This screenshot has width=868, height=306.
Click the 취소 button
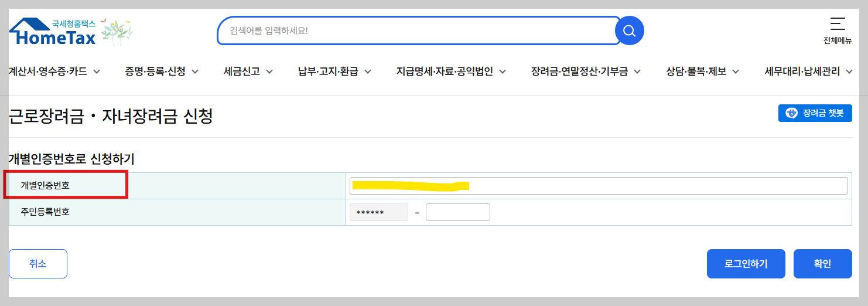coord(38,264)
